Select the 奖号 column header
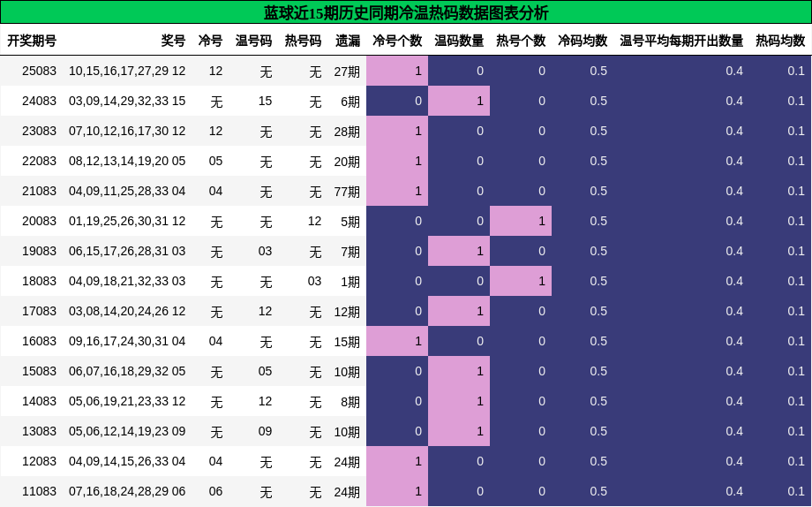Viewport: 812px width, 507px height. [x=173, y=41]
